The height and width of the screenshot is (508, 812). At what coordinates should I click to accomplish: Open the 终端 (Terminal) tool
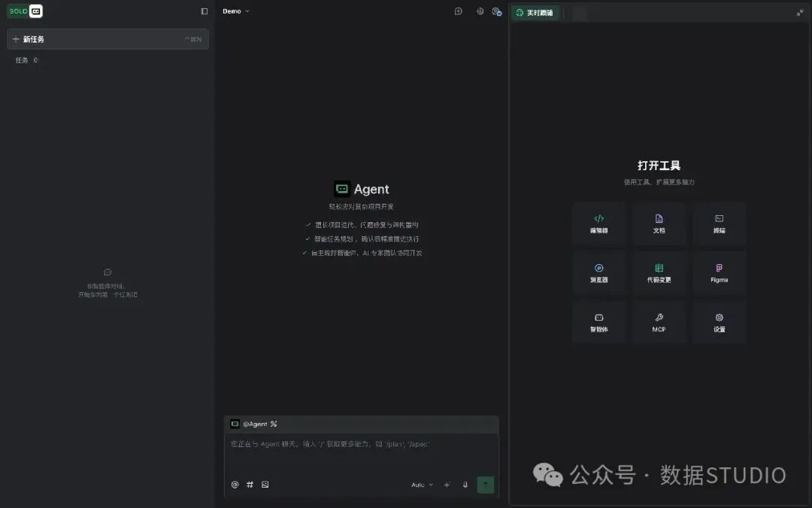pyautogui.click(x=720, y=224)
